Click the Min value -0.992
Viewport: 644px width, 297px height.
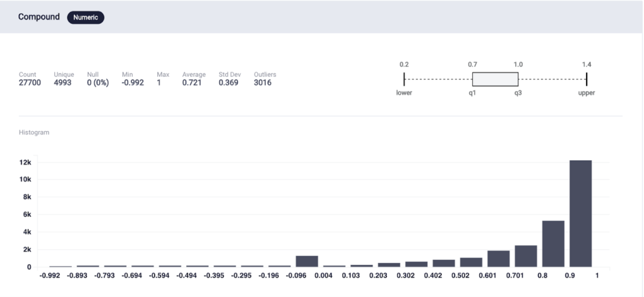pyautogui.click(x=133, y=82)
